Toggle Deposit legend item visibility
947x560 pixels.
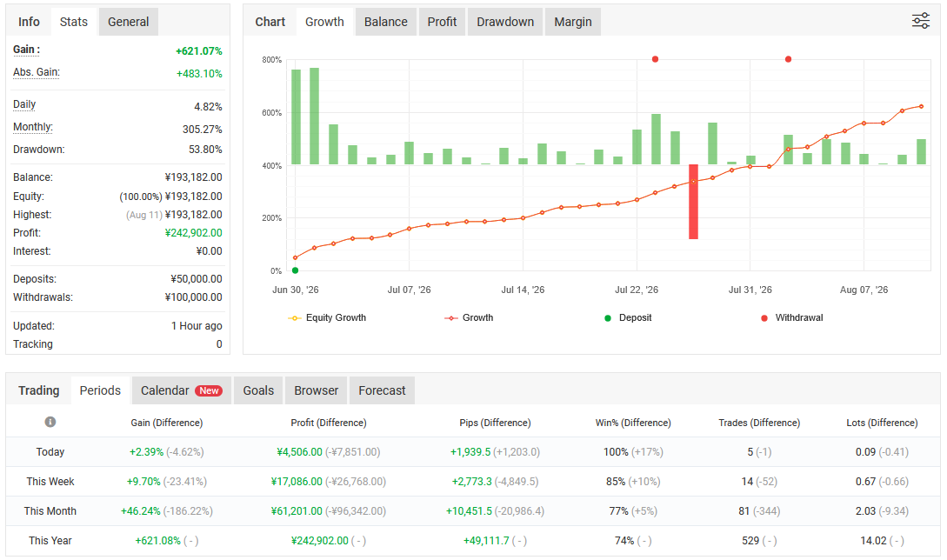628,317
